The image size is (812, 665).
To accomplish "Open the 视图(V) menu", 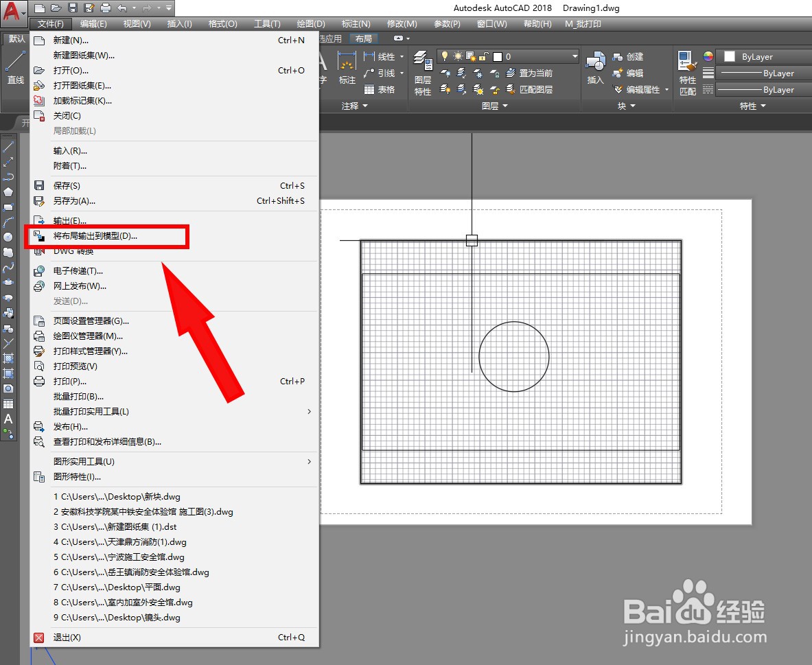I will pyautogui.click(x=137, y=24).
